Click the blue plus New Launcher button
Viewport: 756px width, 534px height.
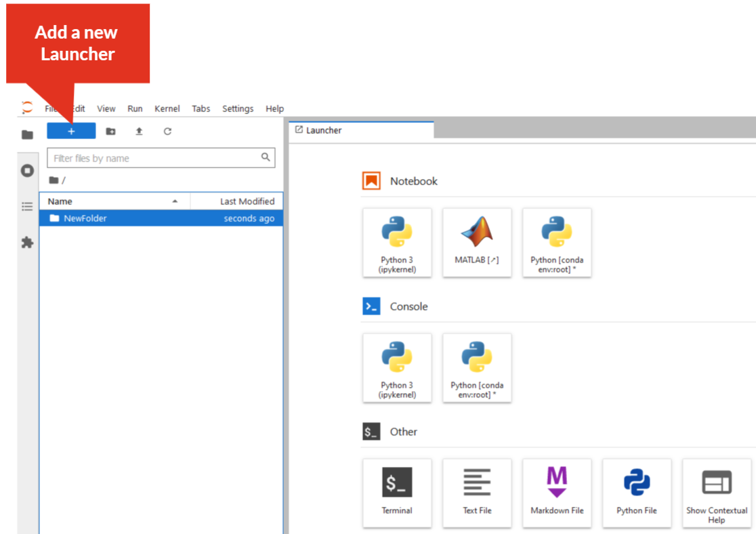point(71,131)
